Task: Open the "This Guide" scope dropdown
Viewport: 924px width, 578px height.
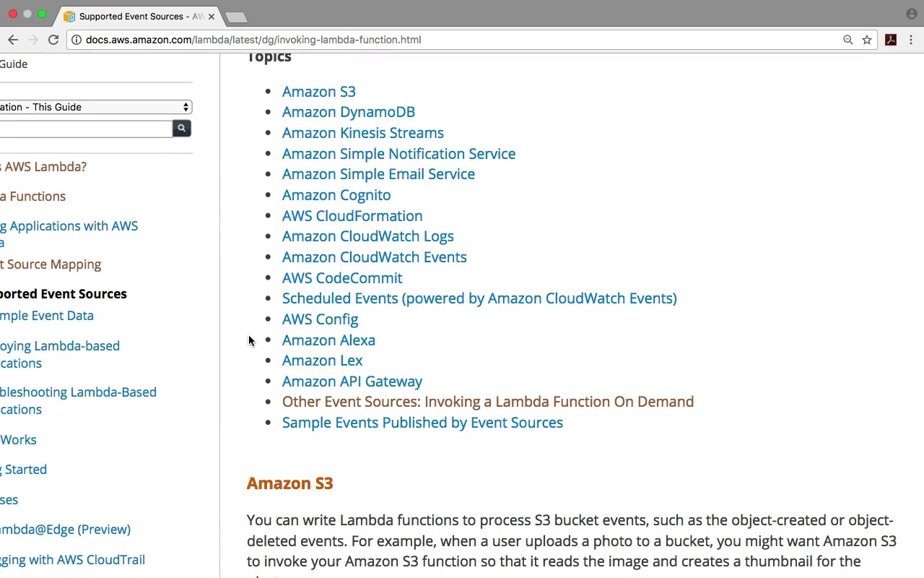Action: (95, 107)
